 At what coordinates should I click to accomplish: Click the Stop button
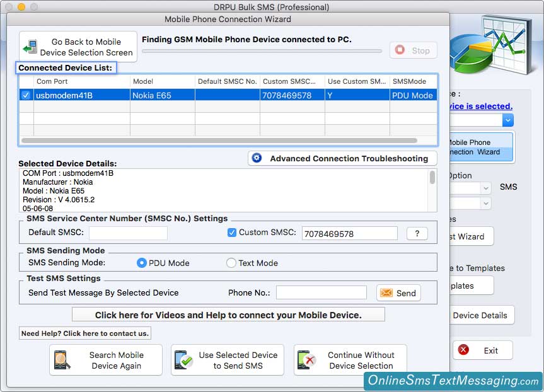click(x=414, y=50)
